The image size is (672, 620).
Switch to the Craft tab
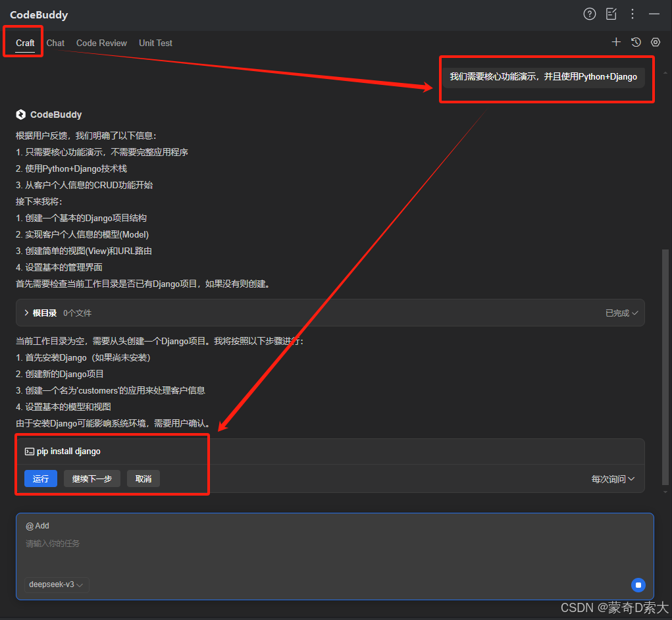coord(25,43)
